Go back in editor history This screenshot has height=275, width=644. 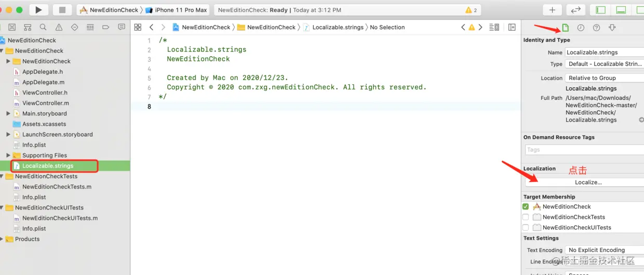click(x=151, y=27)
